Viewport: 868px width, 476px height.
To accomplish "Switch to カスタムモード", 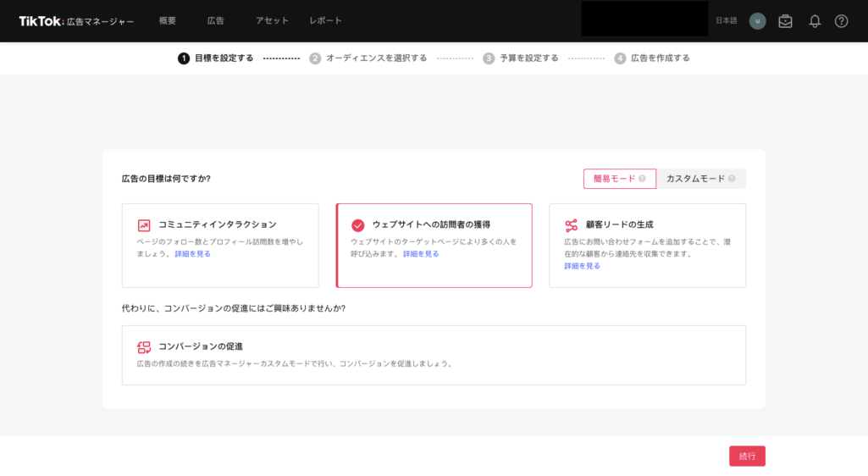I will (701, 179).
